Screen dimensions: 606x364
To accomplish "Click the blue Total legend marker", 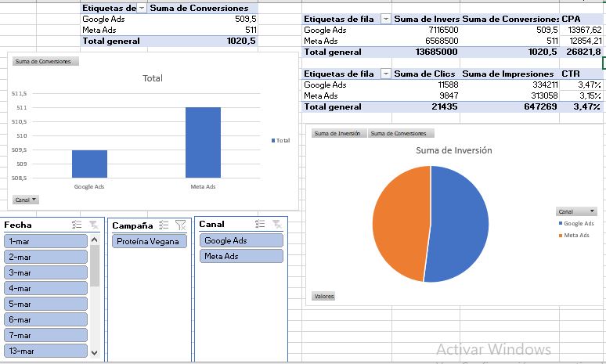I will (273, 140).
